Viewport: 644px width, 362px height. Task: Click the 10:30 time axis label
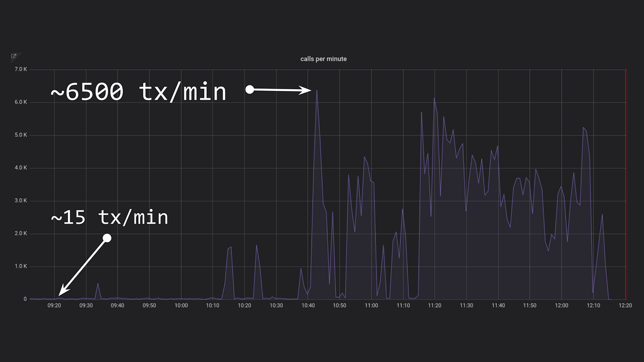tap(276, 305)
